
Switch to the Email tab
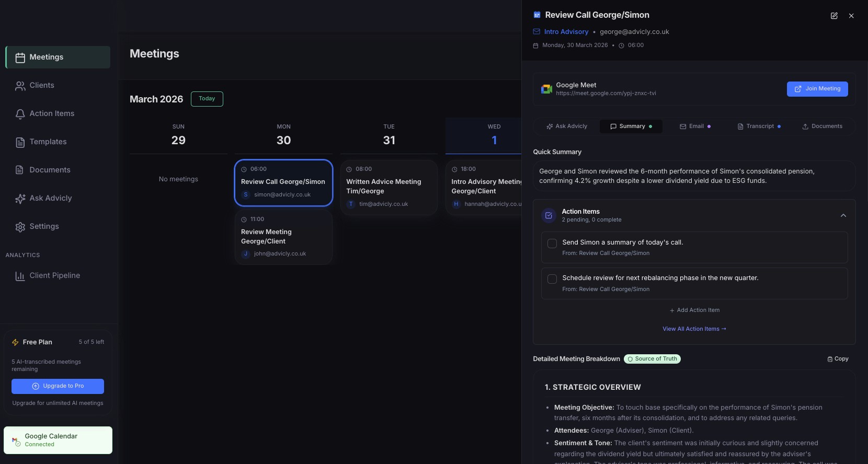pyautogui.click(x=695, y=126)
